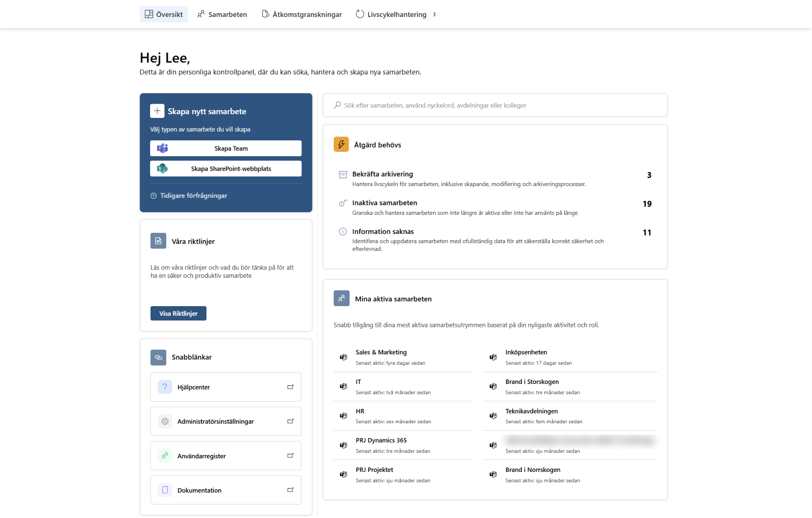Click the samarbeten search field
Viewport: 812px width, 518px height.
click(495, 105)
